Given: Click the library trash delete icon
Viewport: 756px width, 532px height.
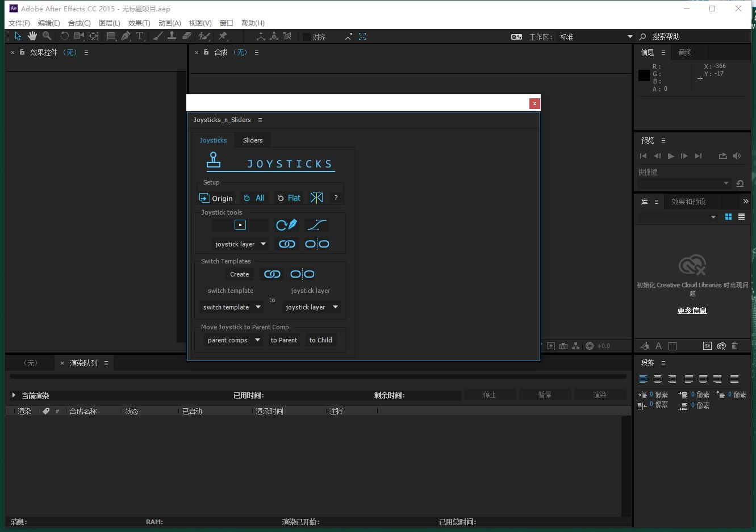Looking at the screenshot, I should (x=734, y=346).
